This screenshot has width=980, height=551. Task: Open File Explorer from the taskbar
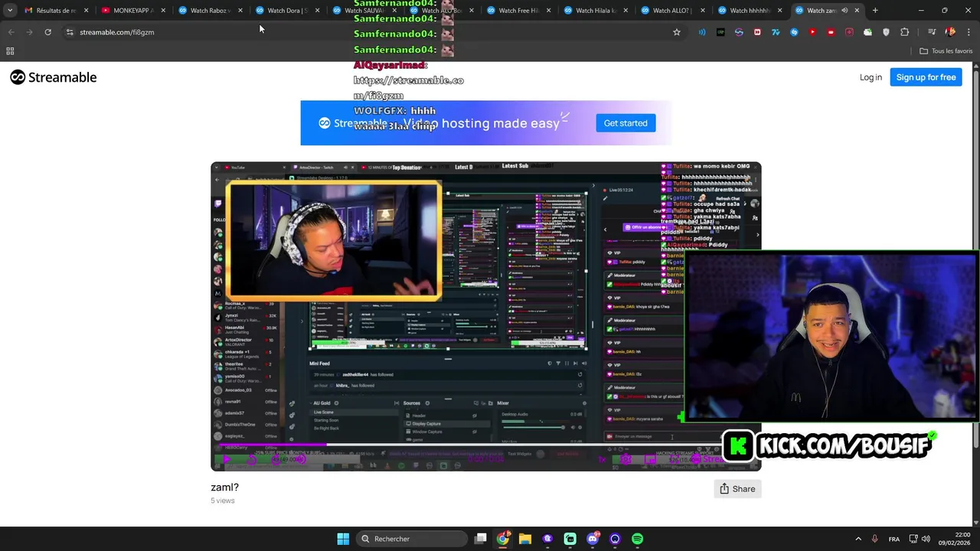(x=525, y=539)
